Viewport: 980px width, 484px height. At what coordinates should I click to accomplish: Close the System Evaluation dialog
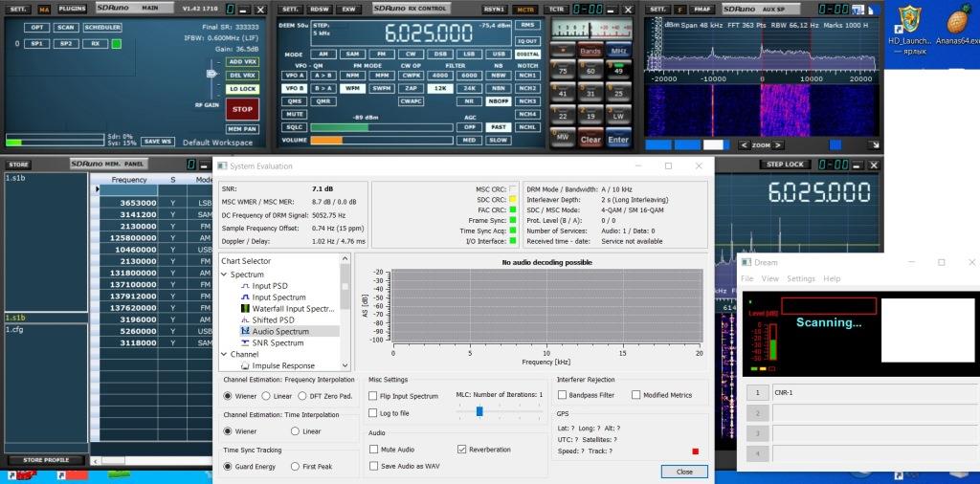684,472
